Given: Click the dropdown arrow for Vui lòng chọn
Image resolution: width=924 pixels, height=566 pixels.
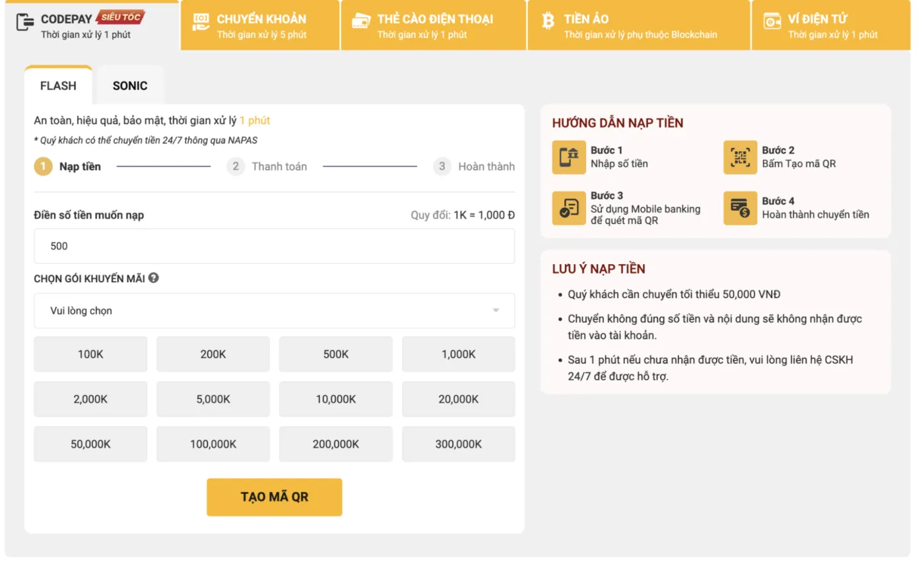Looking at the screenshot, I should tap(496, 310).
